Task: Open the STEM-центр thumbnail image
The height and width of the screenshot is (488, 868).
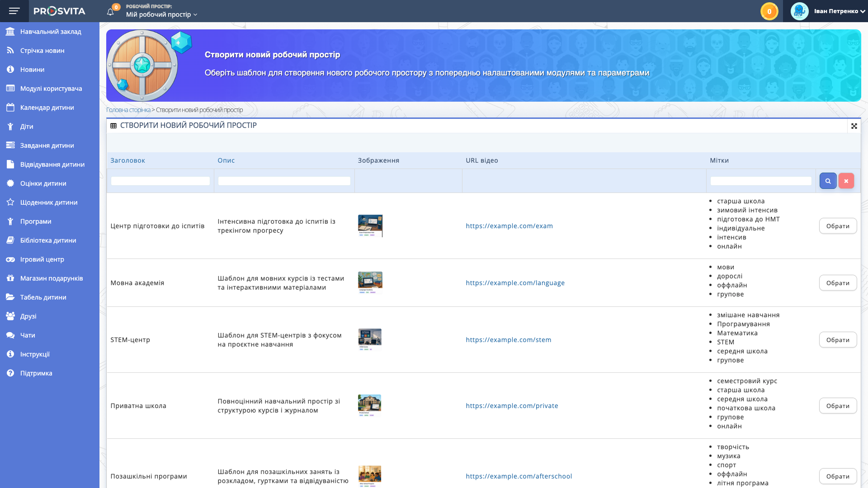Action: [x=370, y=339]
